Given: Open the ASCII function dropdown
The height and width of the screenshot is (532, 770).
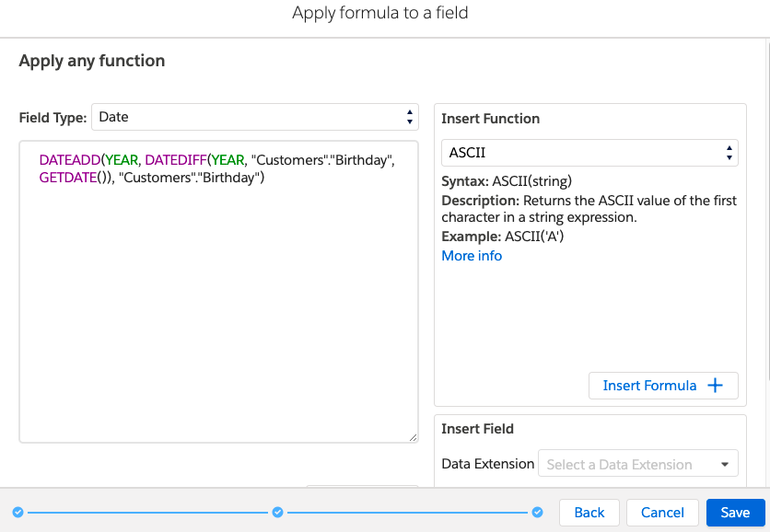Looking at the screenshot, I should (x=589, y=153).
